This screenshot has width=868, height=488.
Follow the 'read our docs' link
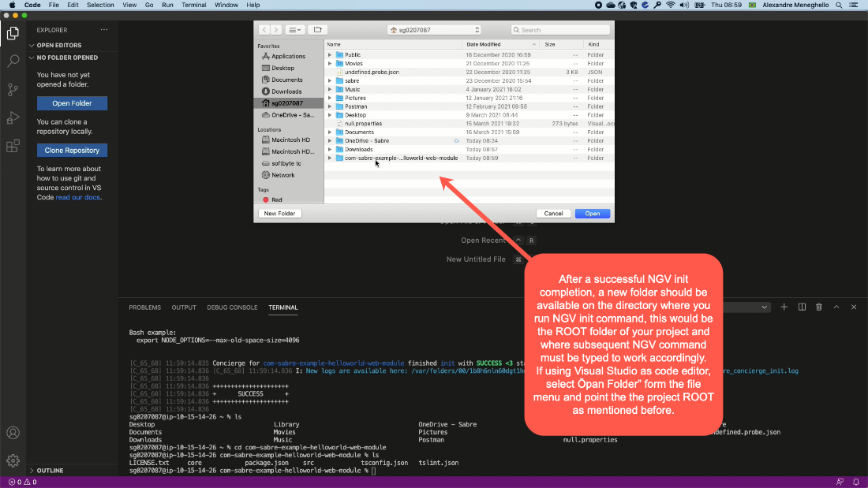[x=77, y=198]
